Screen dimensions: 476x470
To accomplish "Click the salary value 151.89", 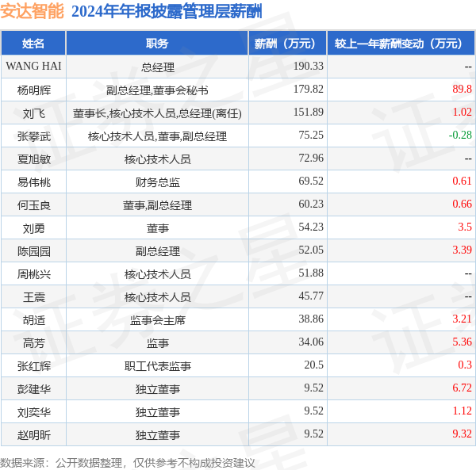I will (309, 113).
